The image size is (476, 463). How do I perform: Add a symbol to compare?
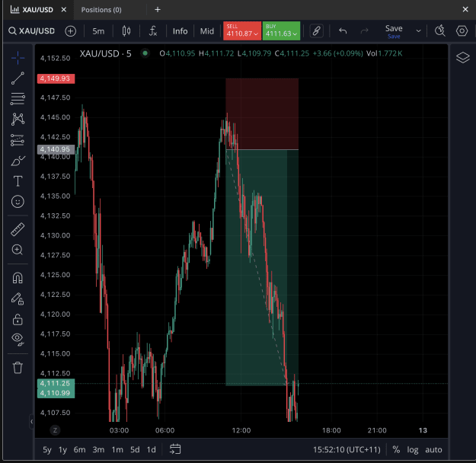pyautogui.click(x=70, y=31)
